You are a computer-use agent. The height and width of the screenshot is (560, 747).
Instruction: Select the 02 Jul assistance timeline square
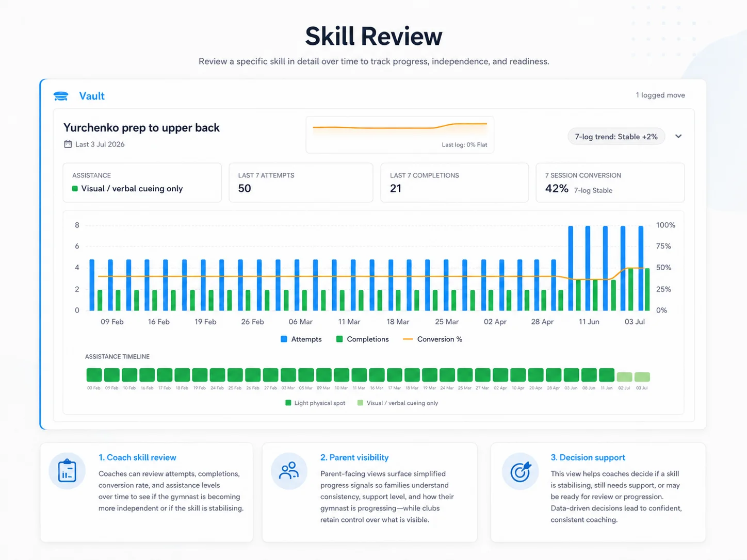pos(624,377)
